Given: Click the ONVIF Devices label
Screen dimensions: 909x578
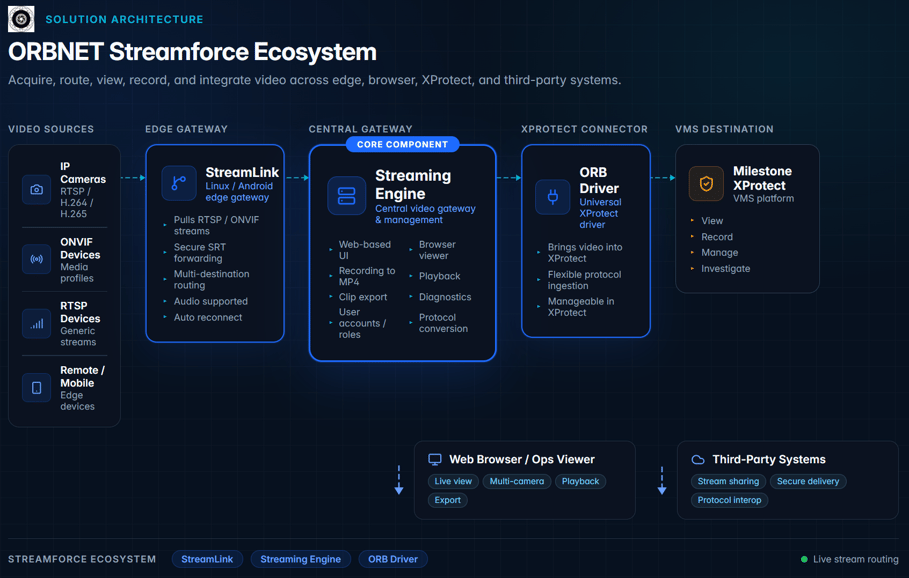Looking at the screenshot, I should (80, 248).
